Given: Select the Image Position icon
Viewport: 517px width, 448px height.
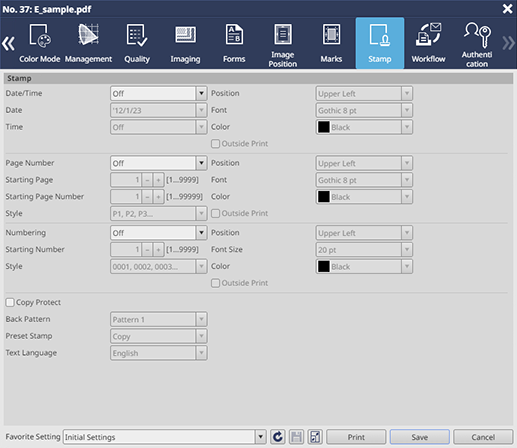Looking at the screenshot, I should click(x=283, y=34).
